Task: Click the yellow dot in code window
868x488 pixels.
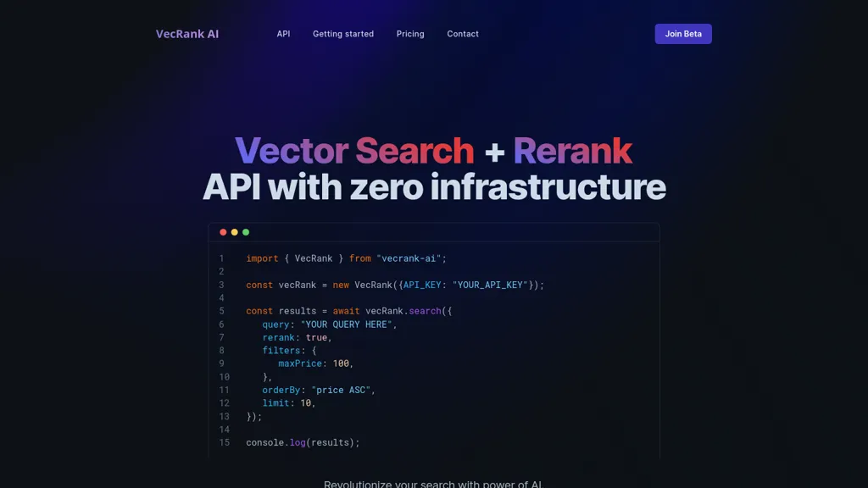Action: 235,232
